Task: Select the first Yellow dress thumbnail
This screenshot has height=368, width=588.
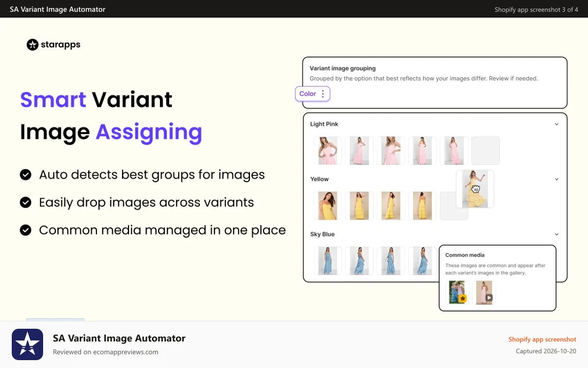Action: 328,206
